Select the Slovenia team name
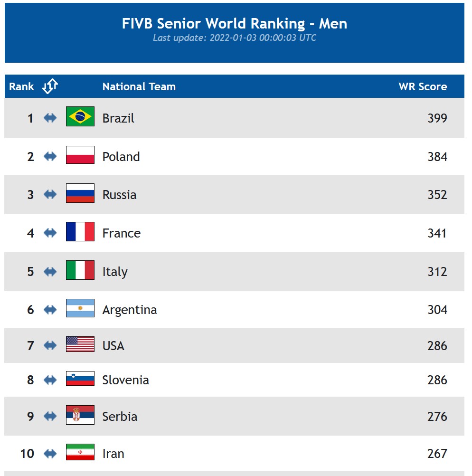 [125, 380]
